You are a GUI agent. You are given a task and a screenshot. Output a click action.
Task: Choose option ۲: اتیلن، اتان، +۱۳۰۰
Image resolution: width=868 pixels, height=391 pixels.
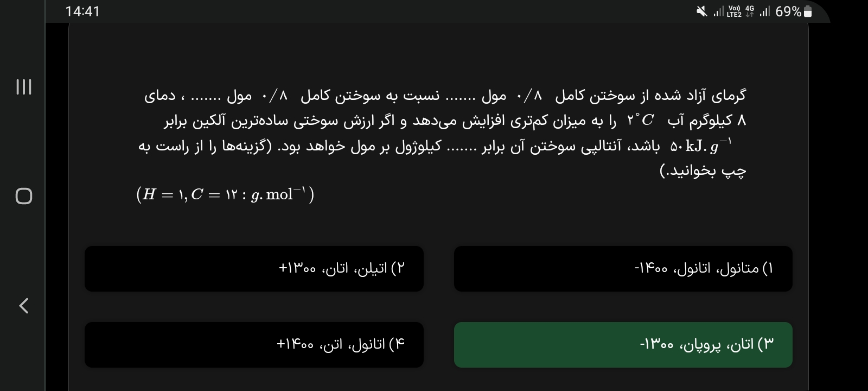coord(254,269)
